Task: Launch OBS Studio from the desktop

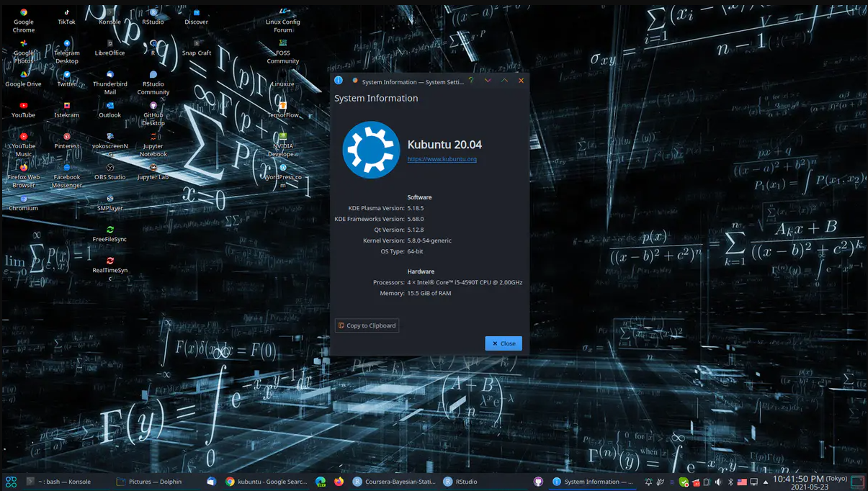Action: [109, 171]
